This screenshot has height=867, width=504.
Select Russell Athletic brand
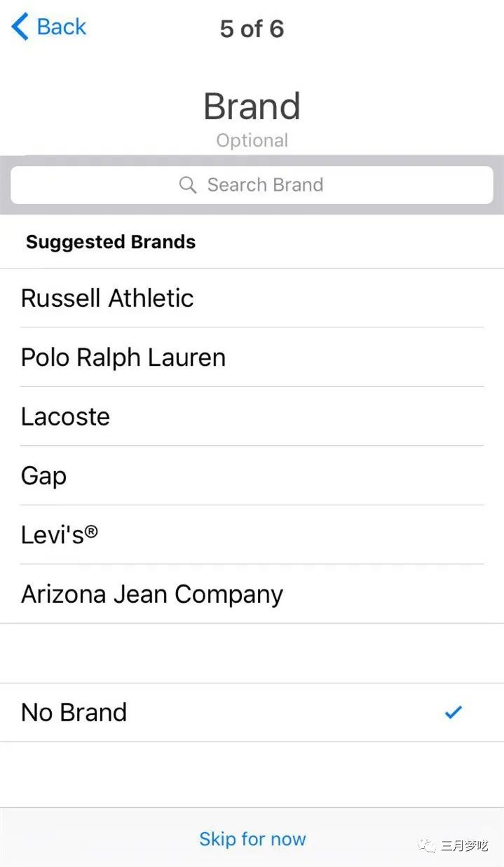tap(107, 298)
